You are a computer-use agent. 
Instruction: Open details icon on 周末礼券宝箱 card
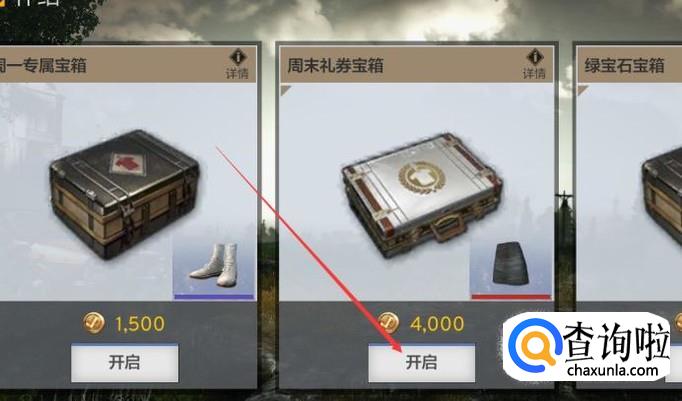[x=535, y=64]
